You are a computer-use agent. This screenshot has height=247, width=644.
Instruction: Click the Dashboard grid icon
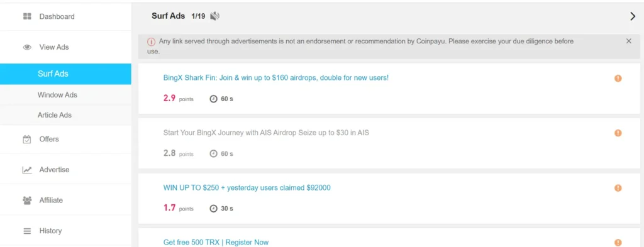27,16
